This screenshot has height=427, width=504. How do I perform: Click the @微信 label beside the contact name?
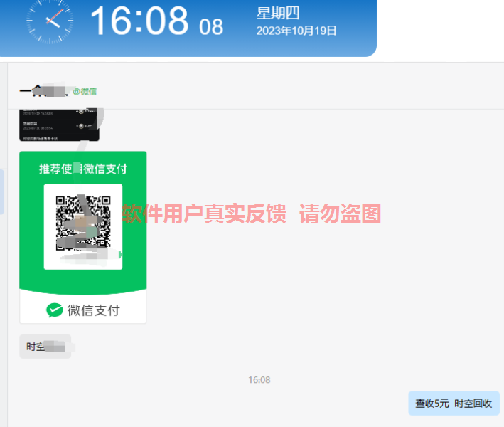click(x=85, y=92)
